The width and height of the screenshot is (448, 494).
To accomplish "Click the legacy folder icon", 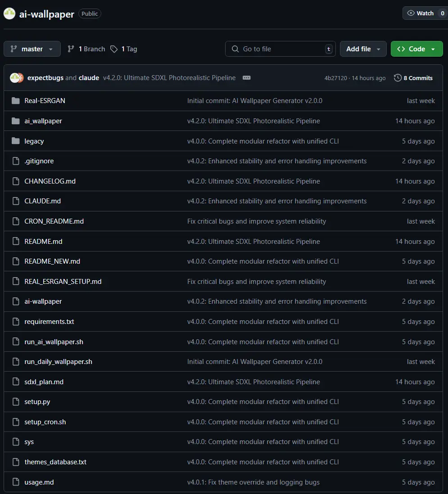I will (x=16, y=141).
